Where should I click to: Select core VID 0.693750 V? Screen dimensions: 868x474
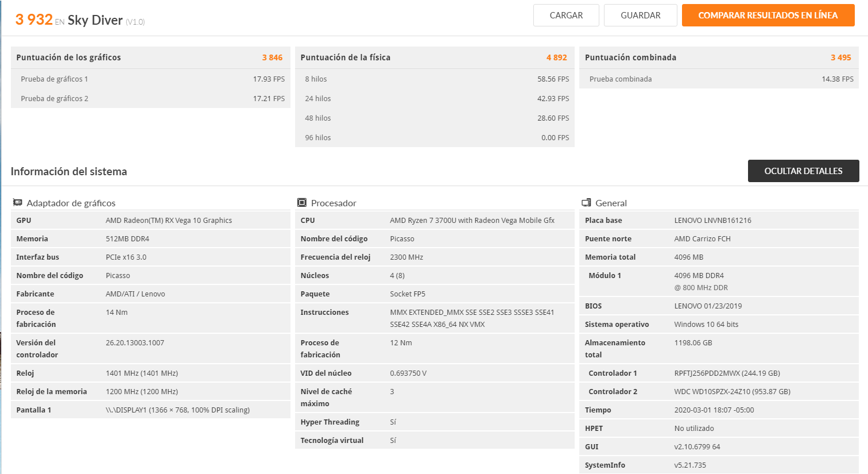coord(408,373)
